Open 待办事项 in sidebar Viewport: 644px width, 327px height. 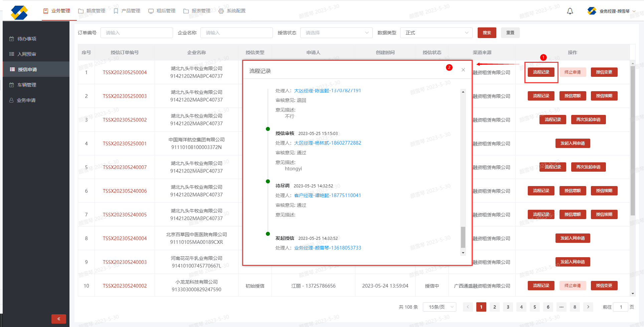tap(27, 39)
